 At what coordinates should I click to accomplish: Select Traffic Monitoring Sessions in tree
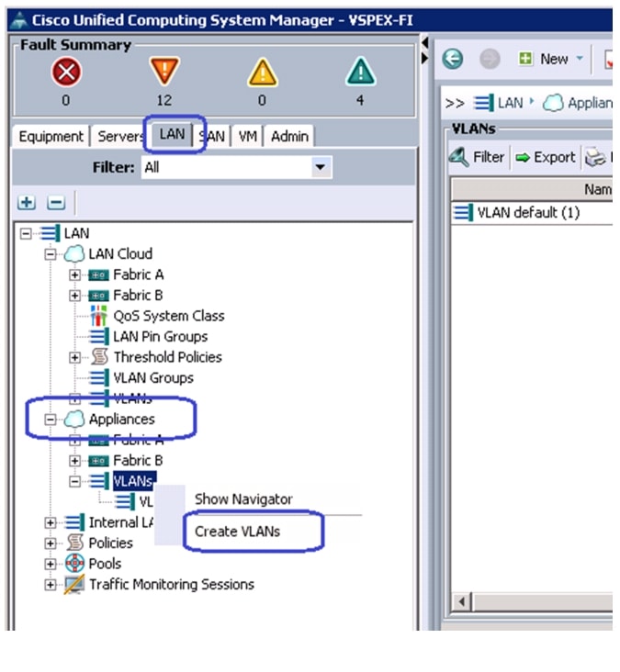pos(172,584)
